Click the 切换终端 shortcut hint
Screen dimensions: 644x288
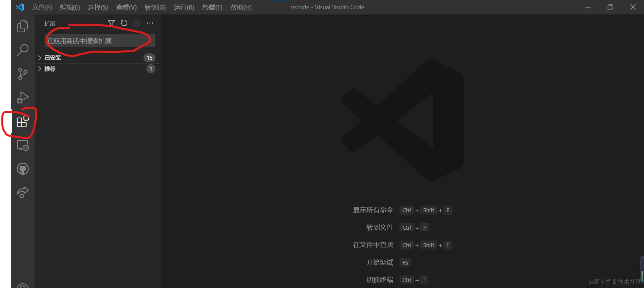click(380, 280)
